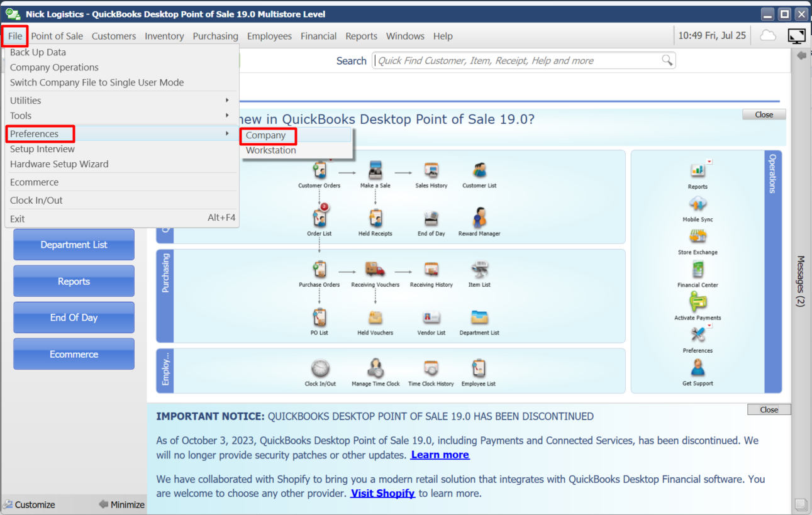Open the Employee List icon
Image resolution: width=812 pixels, height=515 pixels.
[479, 368]
